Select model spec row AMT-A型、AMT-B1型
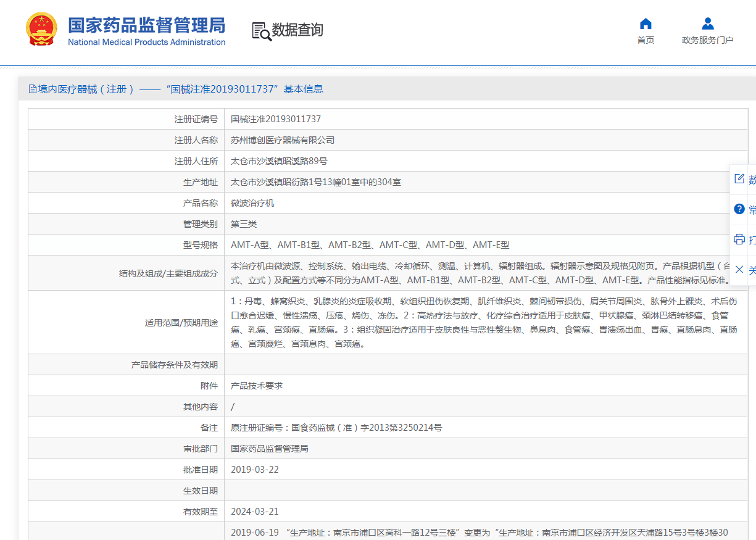 point(370,245)
